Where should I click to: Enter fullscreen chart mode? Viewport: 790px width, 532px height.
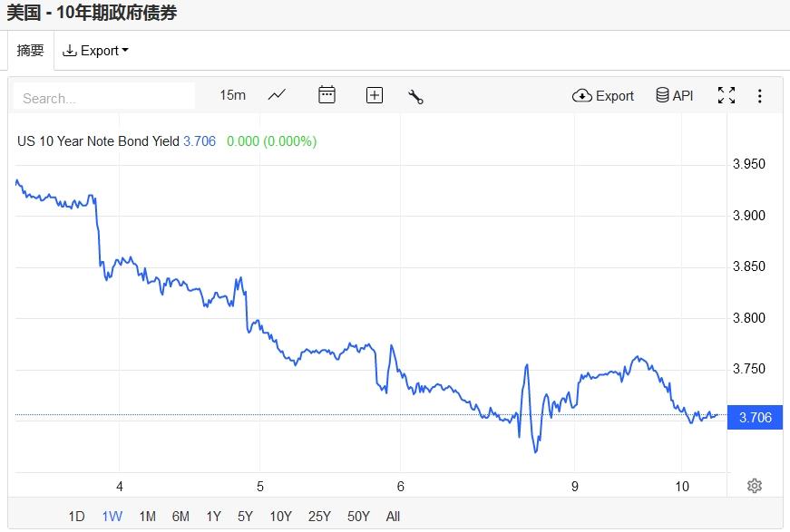pyautogui.click(x=726, y=95)
